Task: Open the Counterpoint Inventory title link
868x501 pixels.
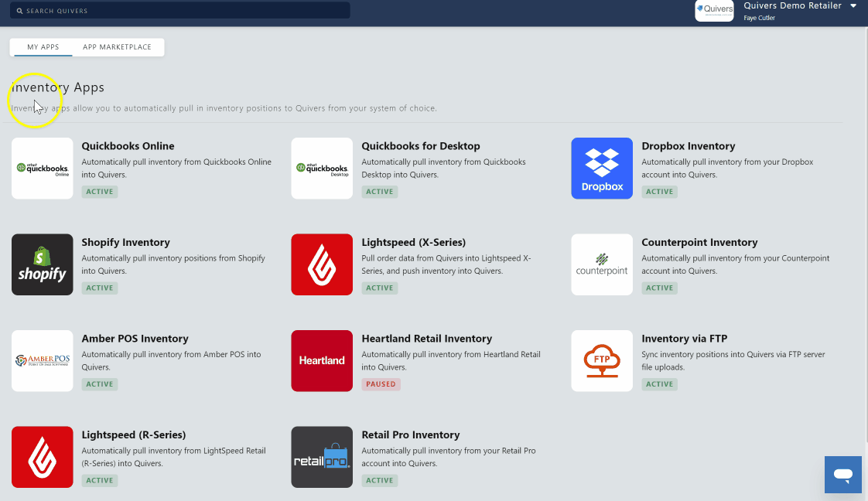Action: pyautogui.click(x=699, y=242)
